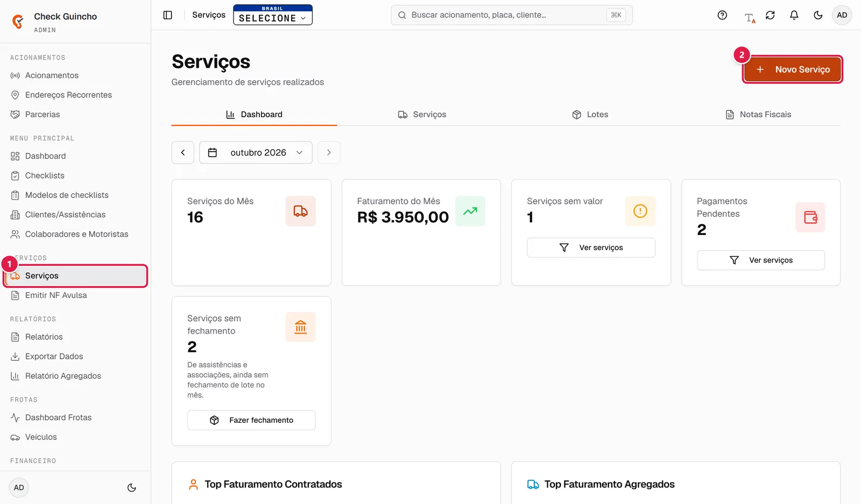Screen dimensions: 861x504
Task: Go to previous month with left chevron
Action: pos(183,153)
